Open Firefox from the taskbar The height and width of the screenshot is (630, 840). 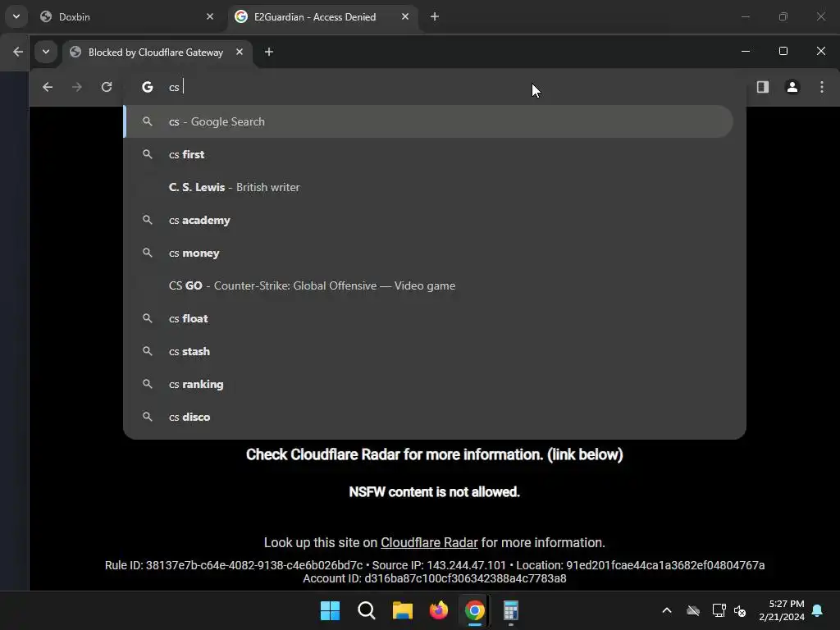pos(439,610)
